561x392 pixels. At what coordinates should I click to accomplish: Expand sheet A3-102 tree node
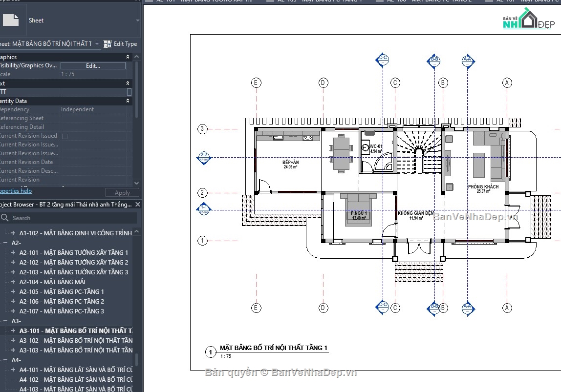pyautogui.click(x=13, y=340)
